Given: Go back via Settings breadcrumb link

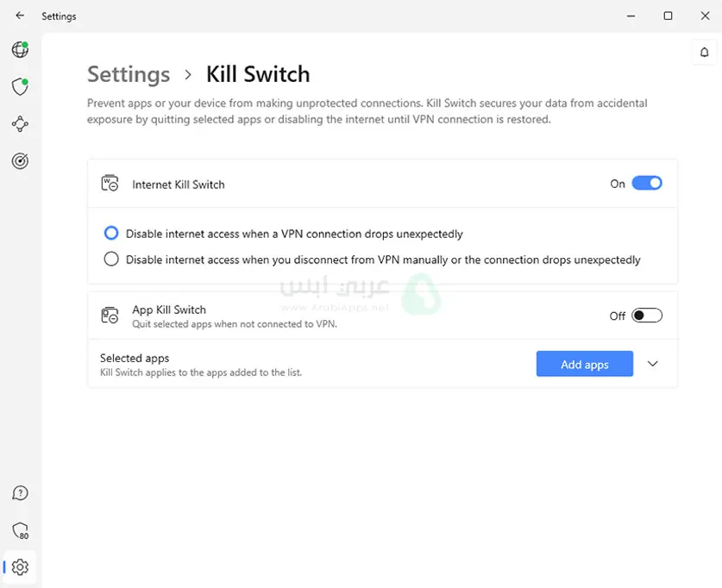Looking at the screenshot, I should 129,74.
